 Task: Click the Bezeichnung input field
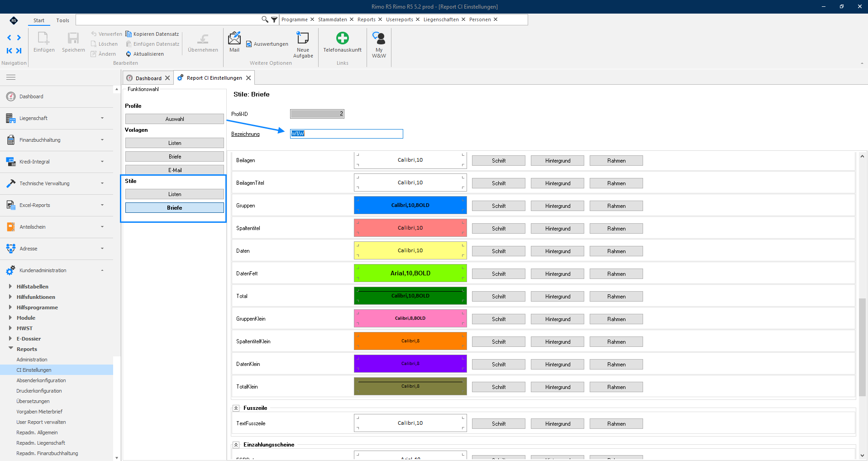tap(347, 134)
